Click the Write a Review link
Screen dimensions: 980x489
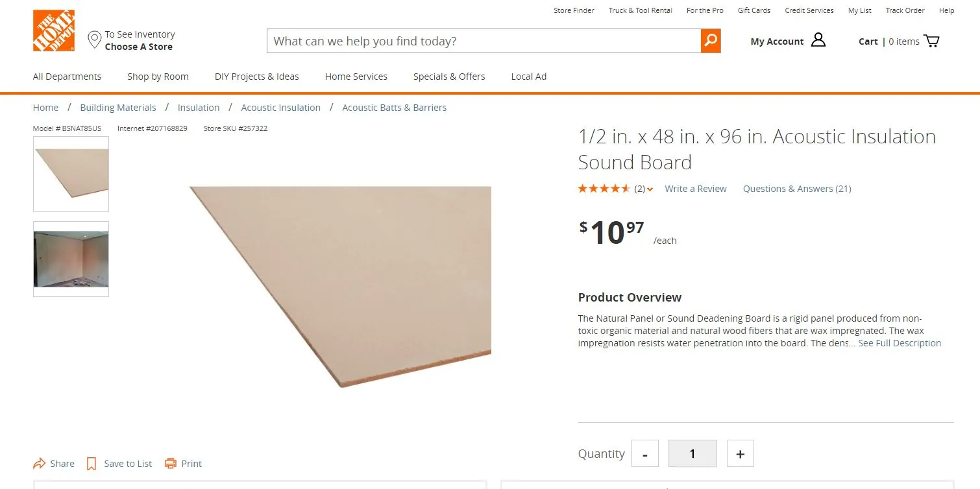coord(696,189)
